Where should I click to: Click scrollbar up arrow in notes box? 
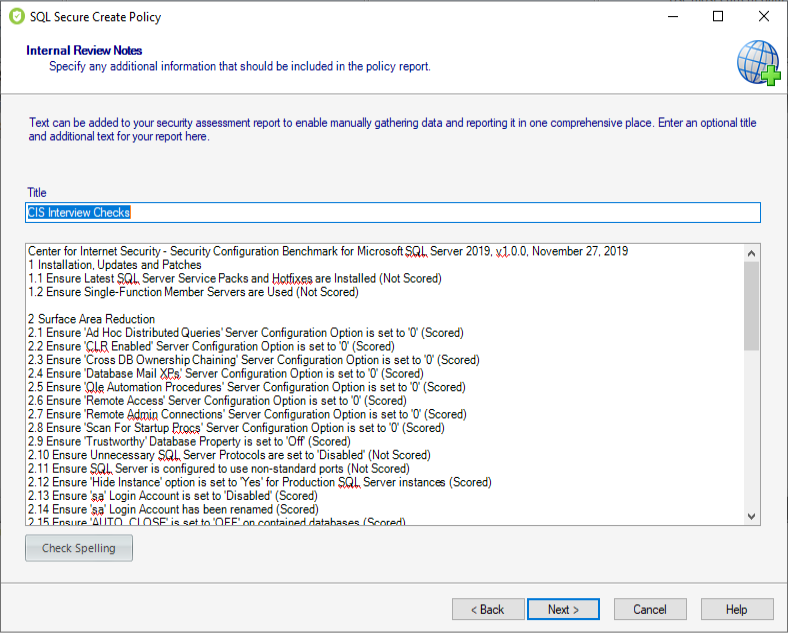pyautogui.click(x=751, y=253)
